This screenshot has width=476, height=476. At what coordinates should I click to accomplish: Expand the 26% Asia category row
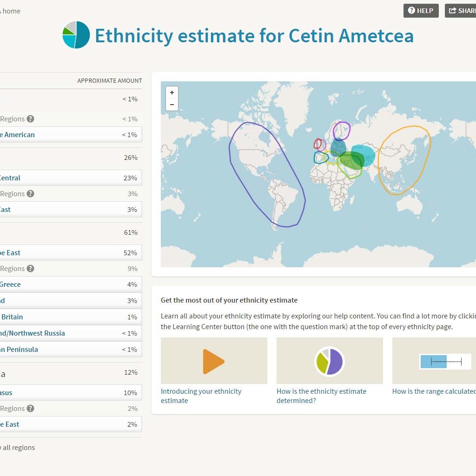70,158
